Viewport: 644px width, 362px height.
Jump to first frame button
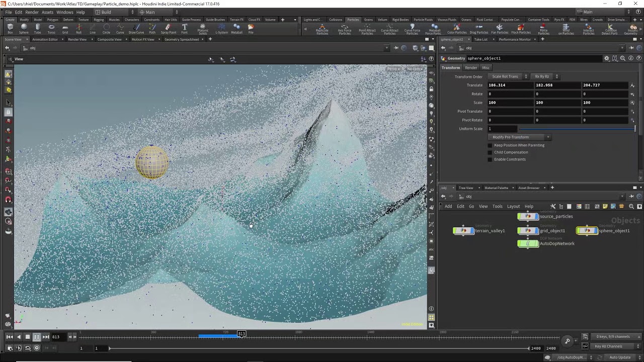(10, 337)
